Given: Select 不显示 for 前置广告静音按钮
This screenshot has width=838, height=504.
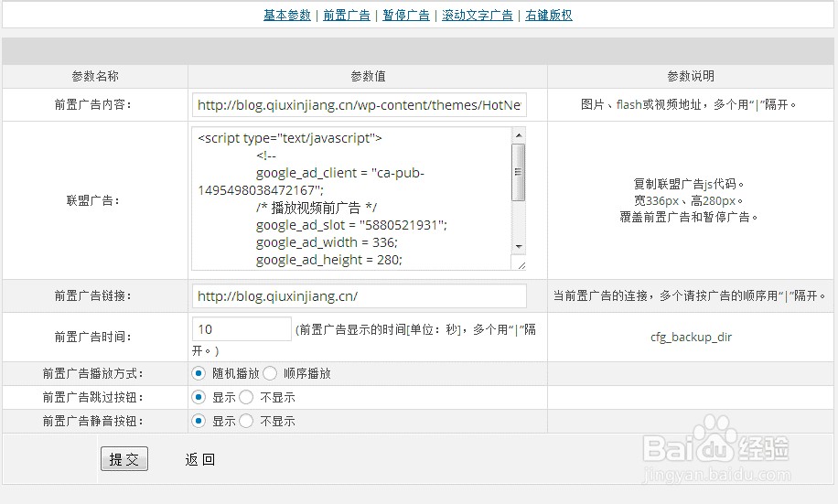Looking at the screenshot, I should 246,421.
